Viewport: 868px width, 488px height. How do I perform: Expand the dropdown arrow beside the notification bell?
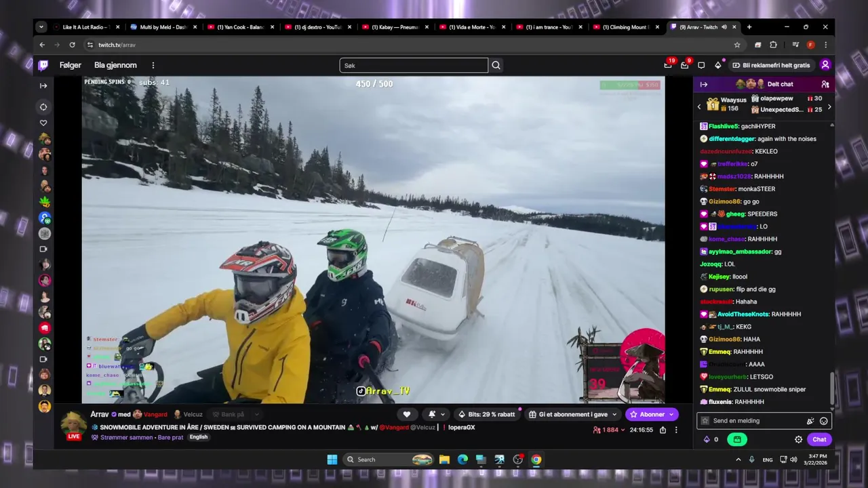pos(443,414)
